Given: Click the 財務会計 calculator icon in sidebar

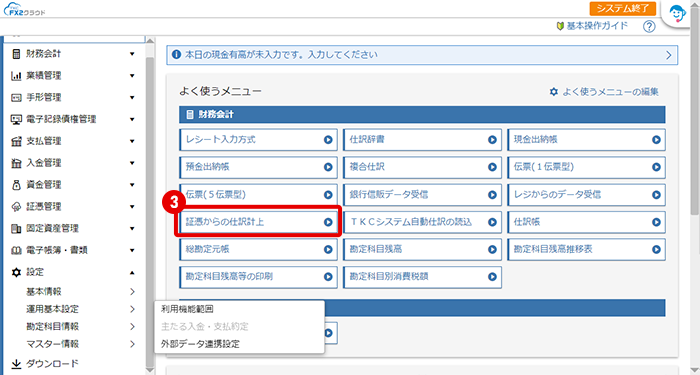Looking at the screenshot, I should pos(16,54).
